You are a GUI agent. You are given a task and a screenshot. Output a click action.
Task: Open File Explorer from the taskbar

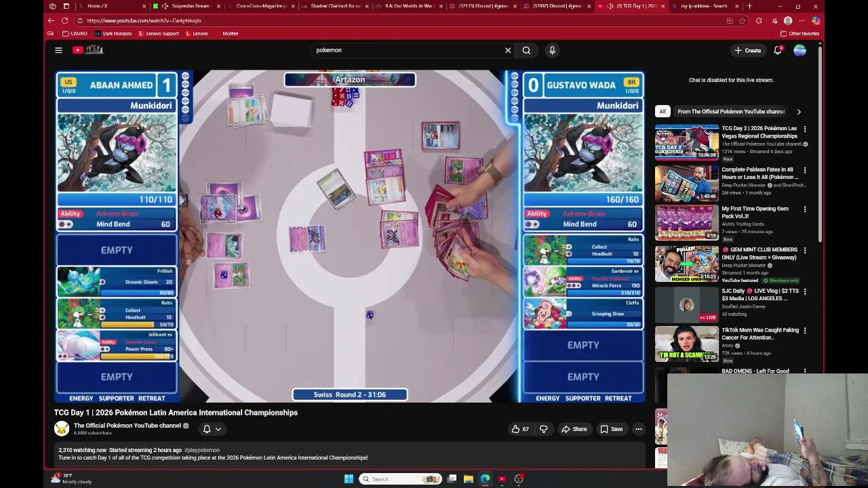click(x=469, y=479)
